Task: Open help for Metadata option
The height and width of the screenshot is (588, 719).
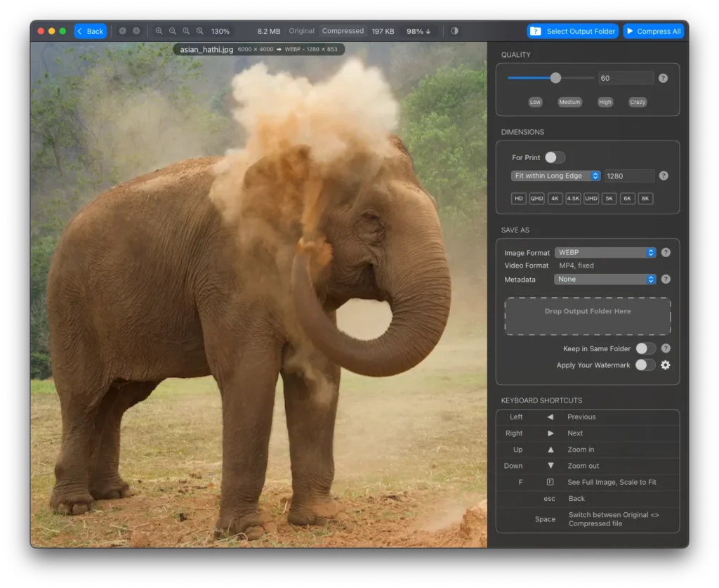Action: [x=666, y=279]
